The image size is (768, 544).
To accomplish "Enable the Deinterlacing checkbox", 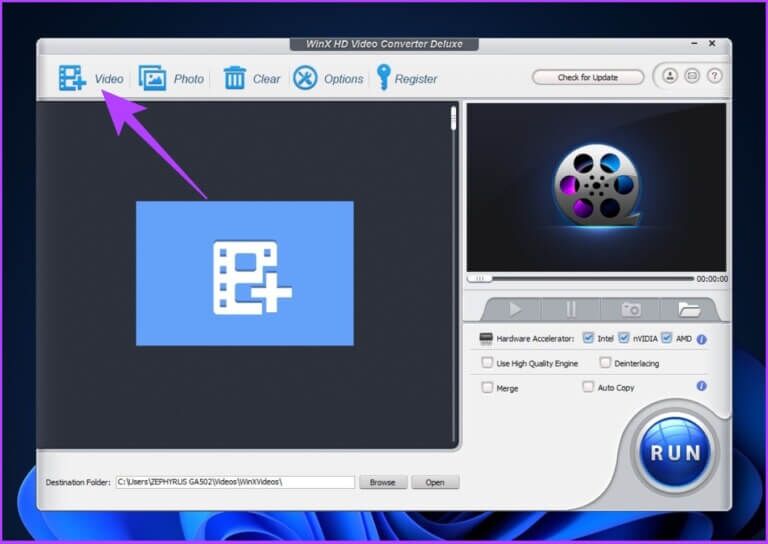I will (x=605, y=362).
